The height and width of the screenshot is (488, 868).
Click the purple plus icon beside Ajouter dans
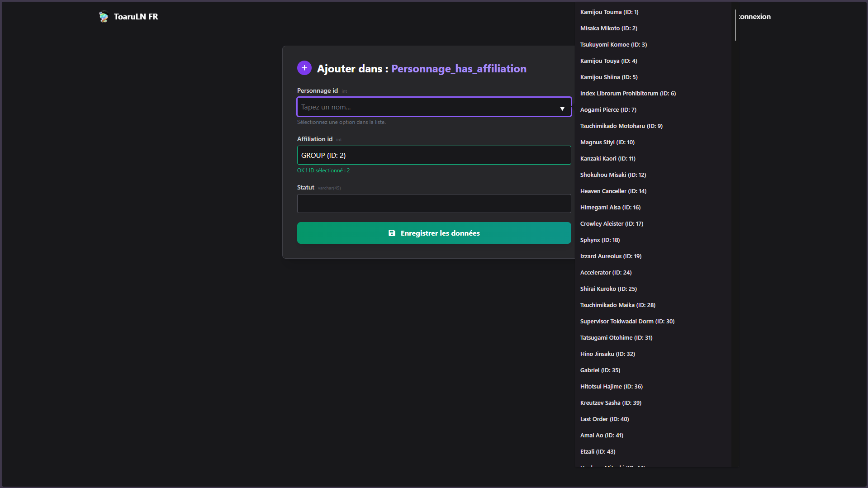(x=304, y=68)
